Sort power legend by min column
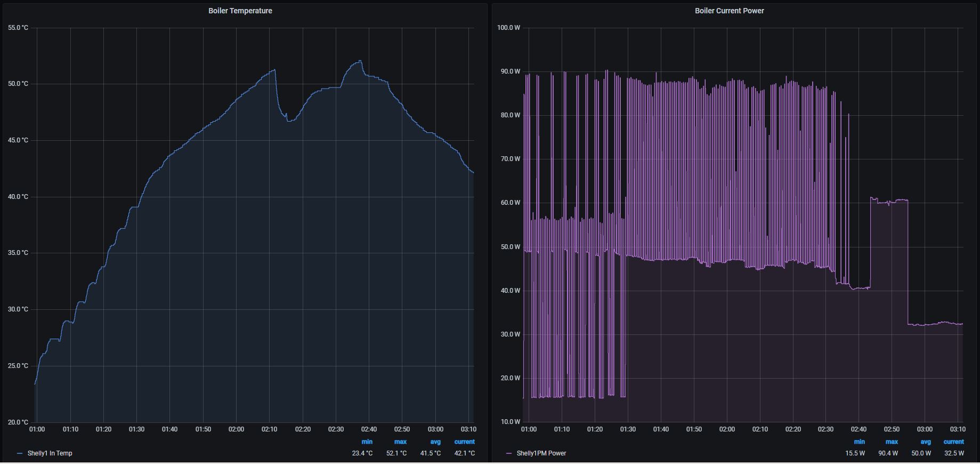This screenshot has width=980, height=464. (x=859, y=442)
